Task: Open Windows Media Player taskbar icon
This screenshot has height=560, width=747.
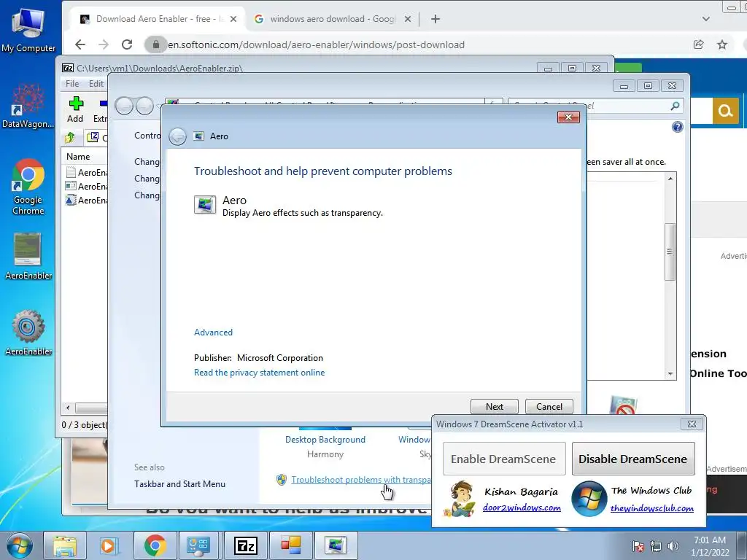Action: click(109, 545)
